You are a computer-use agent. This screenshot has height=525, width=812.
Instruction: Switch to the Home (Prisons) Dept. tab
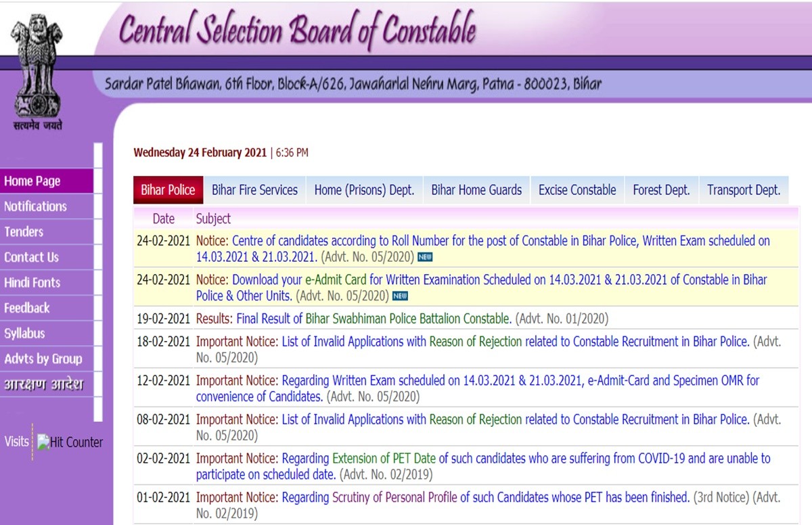coord(364,190)
